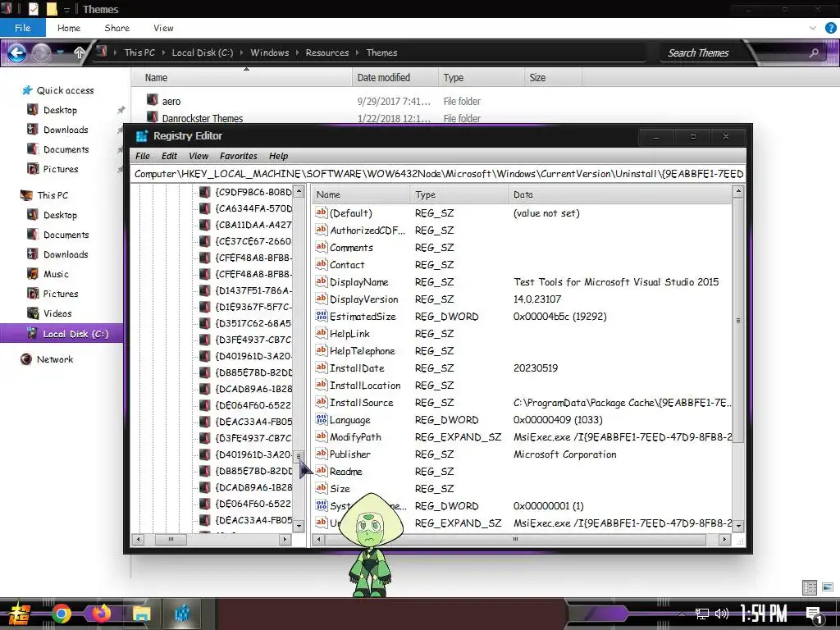Sort registry values by Type column
Image resolution: width=840 pixels, height=630 pixels.
click(x=459, y=194)
